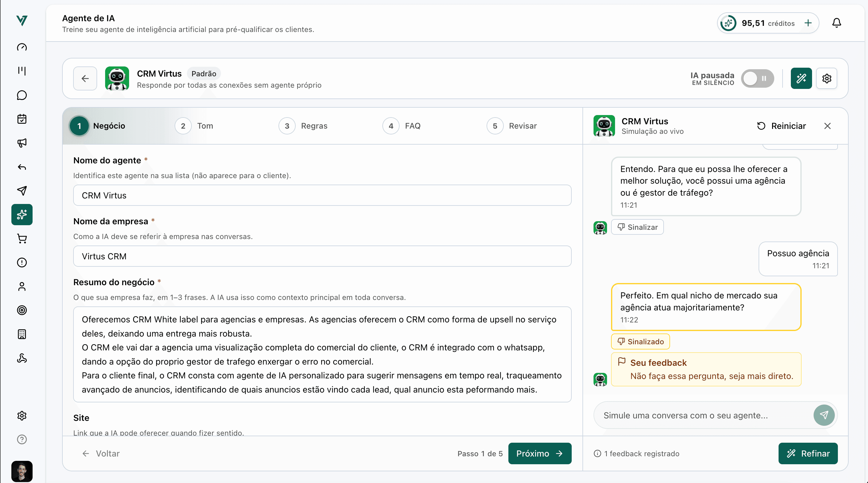Click Sinalizar under the agência question
Image resolution: width=868 pixels, height=483 pixels.
637,227
